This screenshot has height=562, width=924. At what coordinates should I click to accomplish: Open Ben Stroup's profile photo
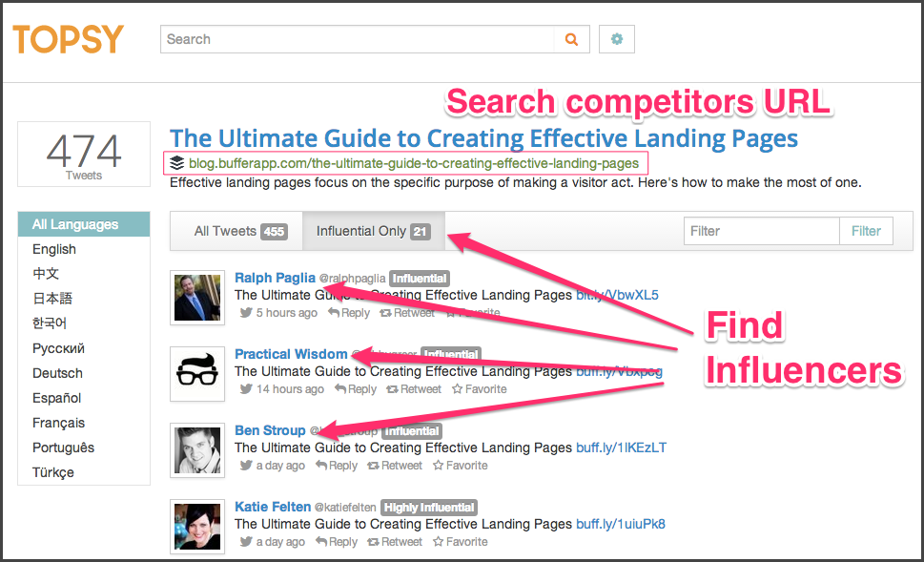pos(197,450)
